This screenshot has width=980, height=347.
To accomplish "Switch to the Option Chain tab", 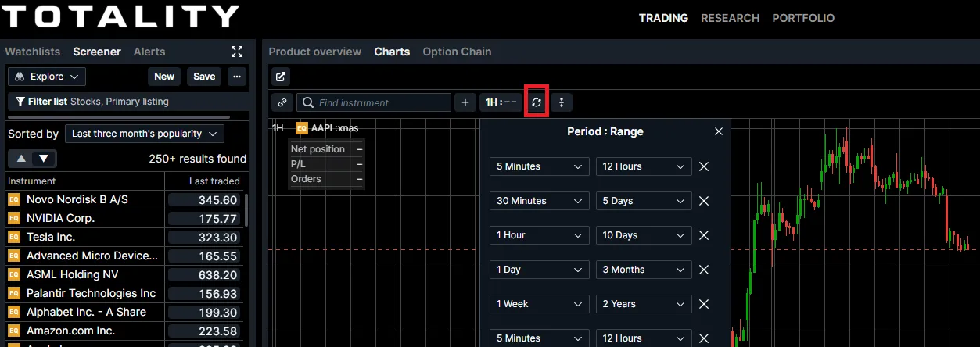I will point(457,52).
